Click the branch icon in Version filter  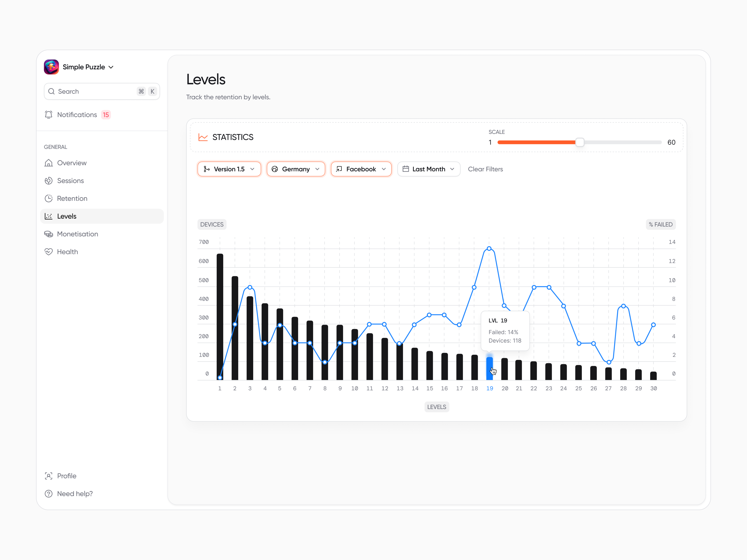point(207,169)
